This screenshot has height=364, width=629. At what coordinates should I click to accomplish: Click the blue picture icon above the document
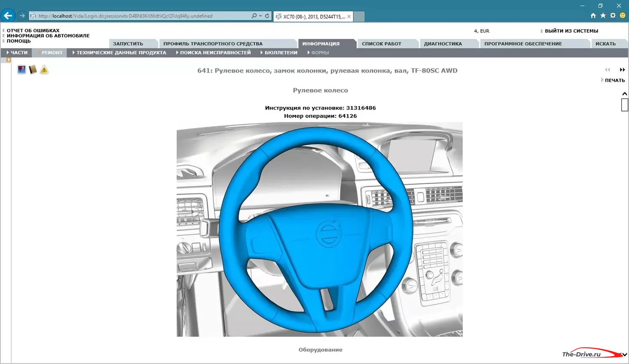coord(22,70)
